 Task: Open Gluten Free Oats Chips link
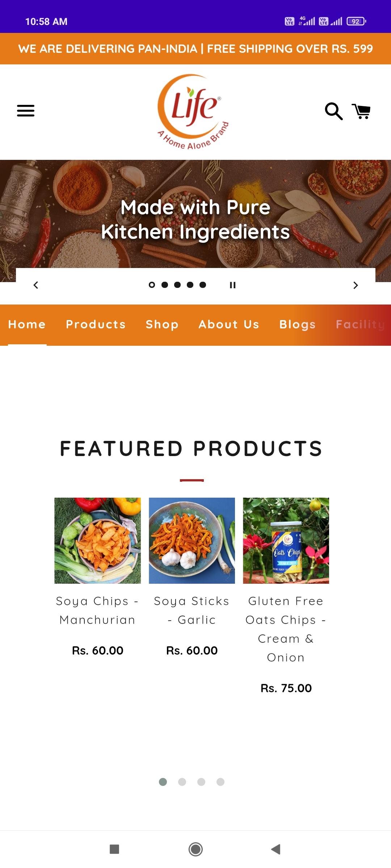(x=286, y=629)
